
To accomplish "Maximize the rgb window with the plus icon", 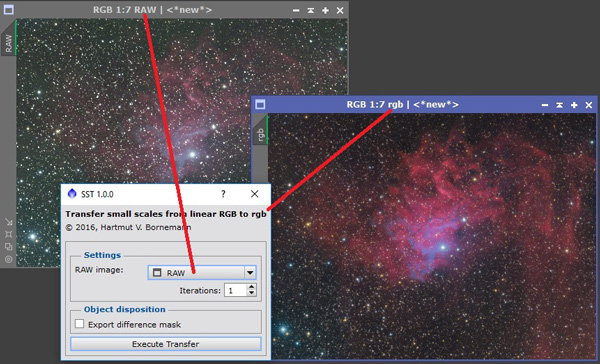I will click(x=574, y=105).
